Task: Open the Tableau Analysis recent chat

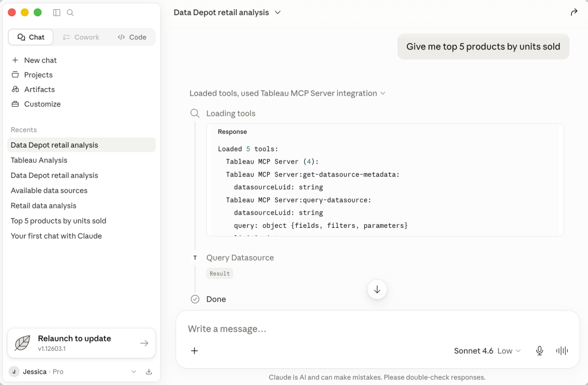Action: click(x=39, y=160)
